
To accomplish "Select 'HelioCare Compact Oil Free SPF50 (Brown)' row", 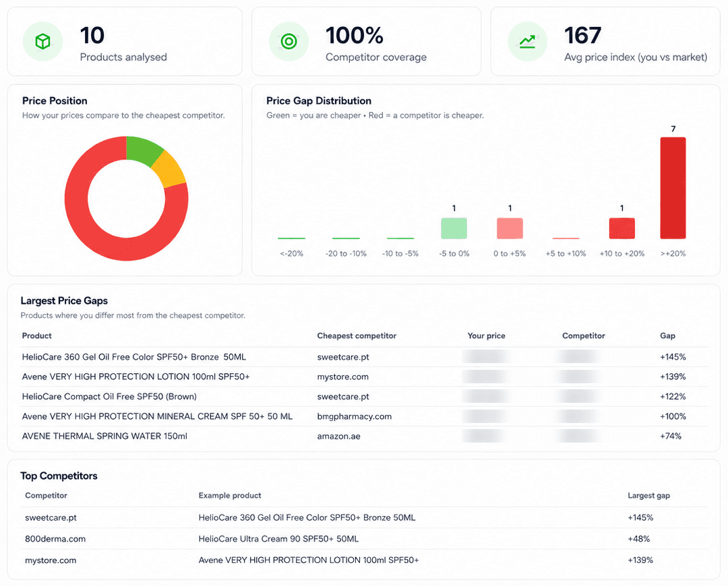I will (364, 396).
